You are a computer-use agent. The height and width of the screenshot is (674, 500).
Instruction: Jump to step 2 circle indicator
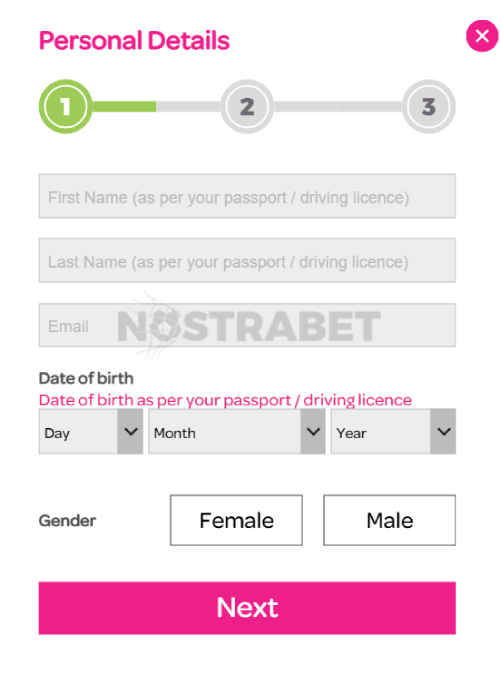pos(247,107)
